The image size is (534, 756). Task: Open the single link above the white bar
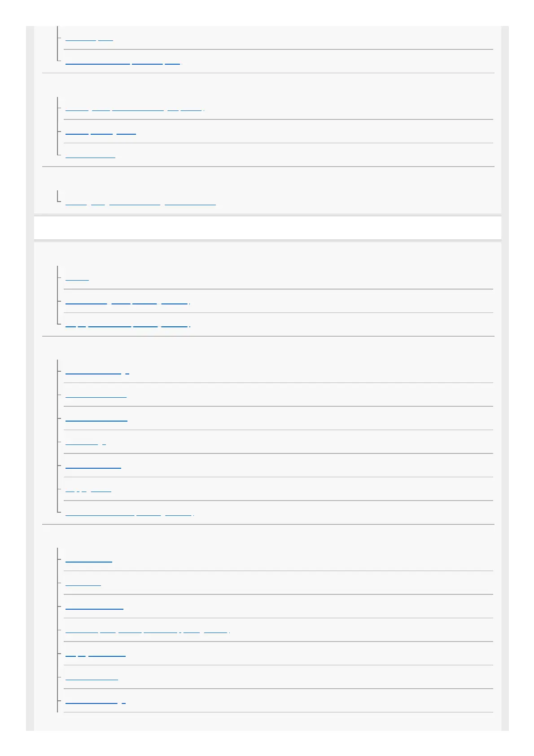140,203
